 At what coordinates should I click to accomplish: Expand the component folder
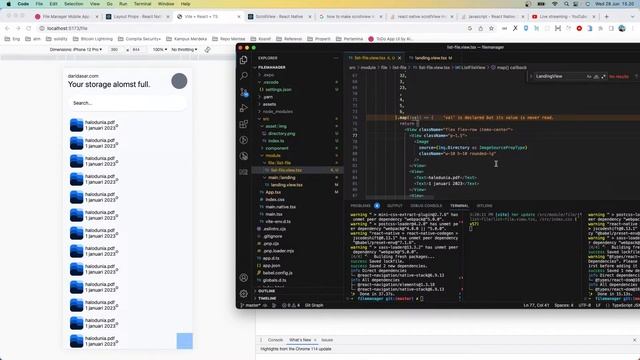[x=277, y=148]
